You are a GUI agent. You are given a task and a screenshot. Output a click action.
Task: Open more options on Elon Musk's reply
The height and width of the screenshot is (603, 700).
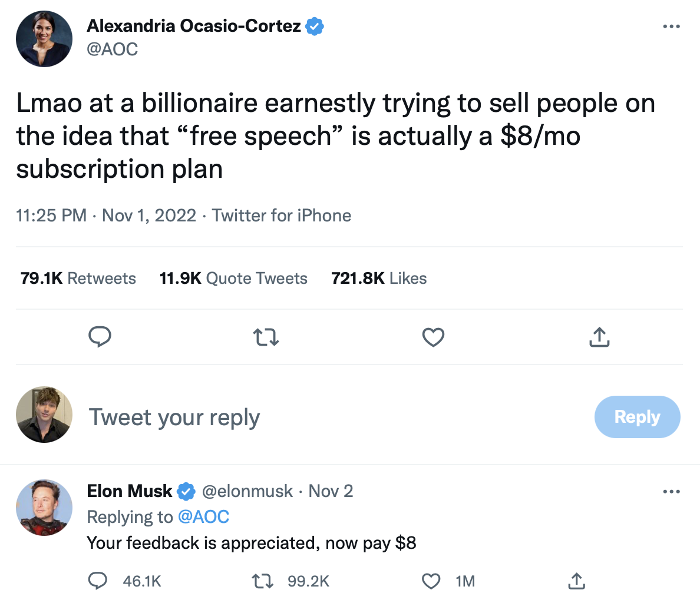pyautogui.click(x=671, y=492)
